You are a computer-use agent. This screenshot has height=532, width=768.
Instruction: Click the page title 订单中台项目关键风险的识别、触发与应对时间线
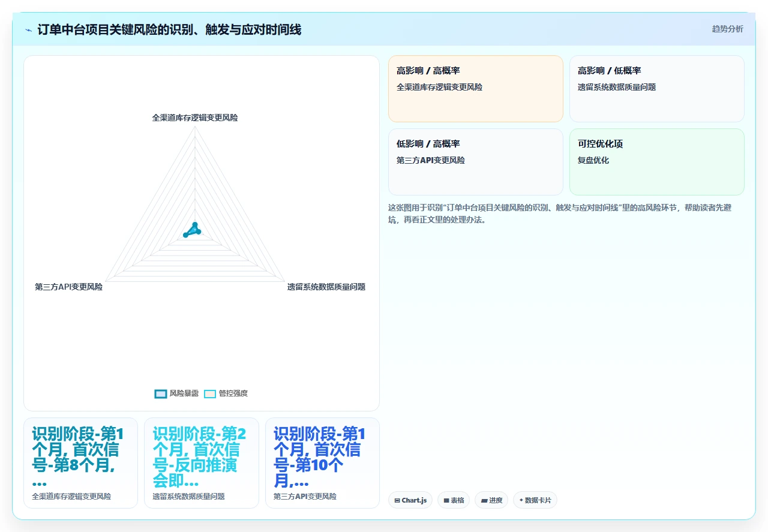169,29
